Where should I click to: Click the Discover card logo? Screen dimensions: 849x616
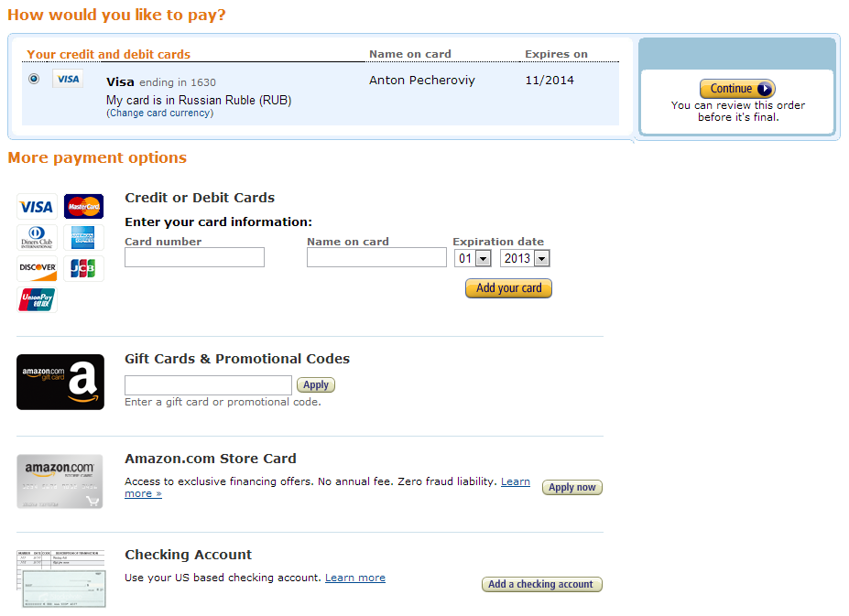click(37, 268)
